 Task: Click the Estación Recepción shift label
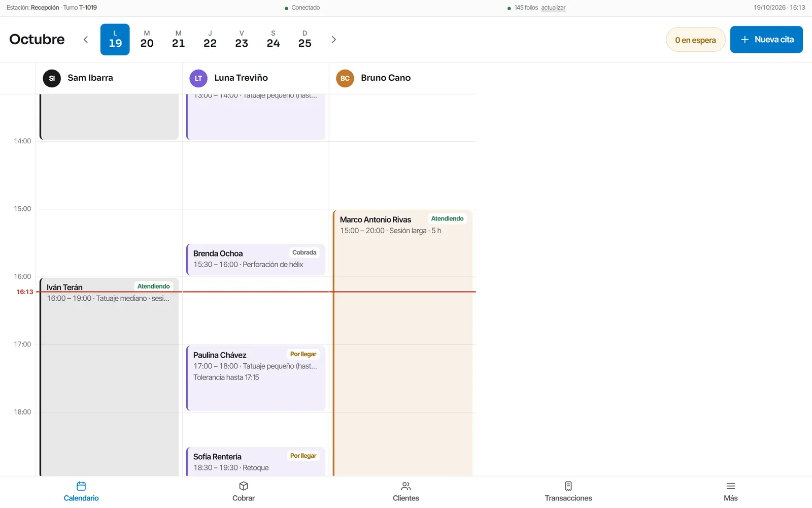coord(52,8)
